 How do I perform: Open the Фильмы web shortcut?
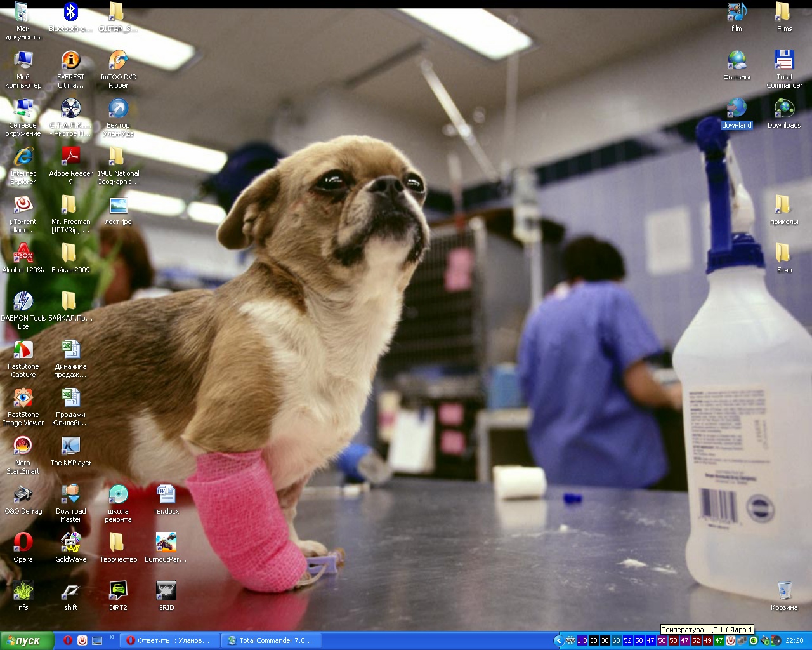pyautogui.click(x=737, y=65)
